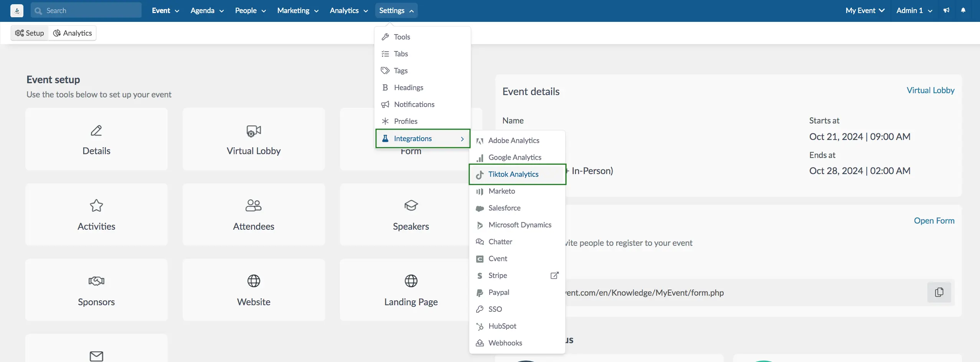Choose Profiles in Settings menu
This screenshot has width=980, height=362.
[x=422, y=121]
